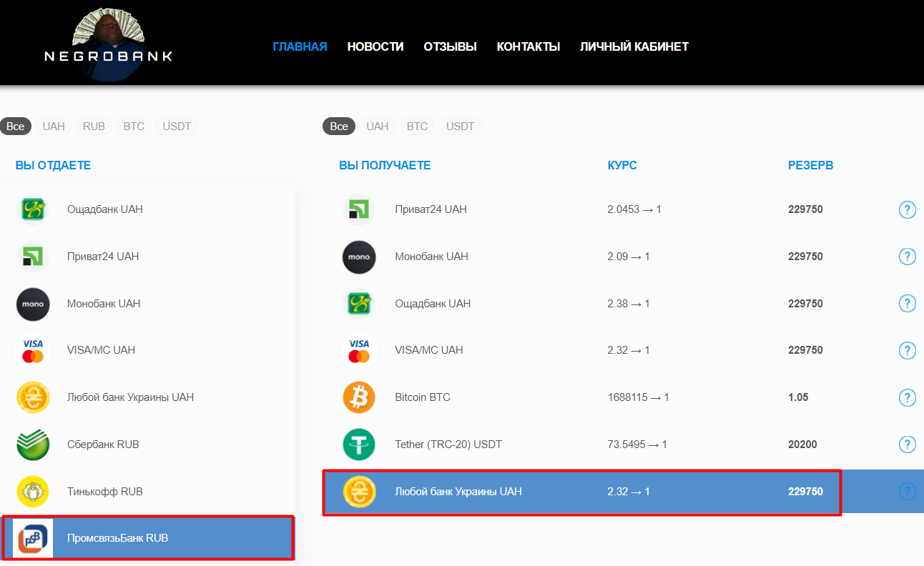
Task: Select ПромсвязьБанк RUB label
Action: point(117,538)
